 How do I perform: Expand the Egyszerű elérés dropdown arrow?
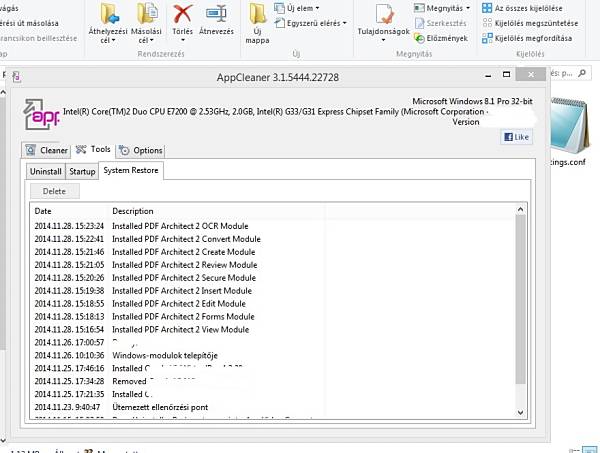pos(344,23)
